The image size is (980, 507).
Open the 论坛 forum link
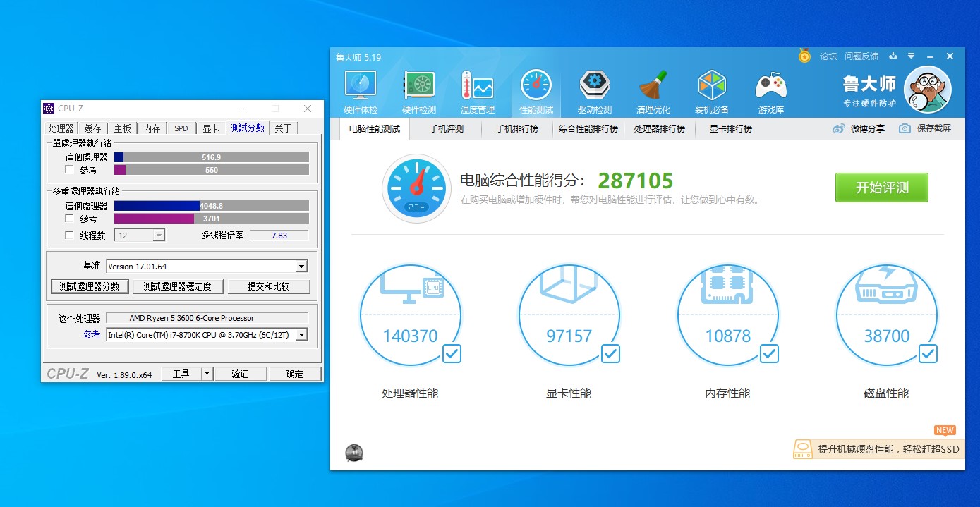pyautogui.click(x=828, y=56)
